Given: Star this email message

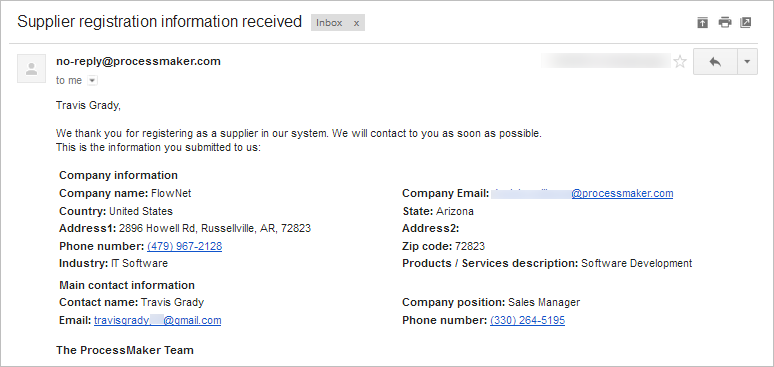Looking at the screenshot, I should point(680,62).
